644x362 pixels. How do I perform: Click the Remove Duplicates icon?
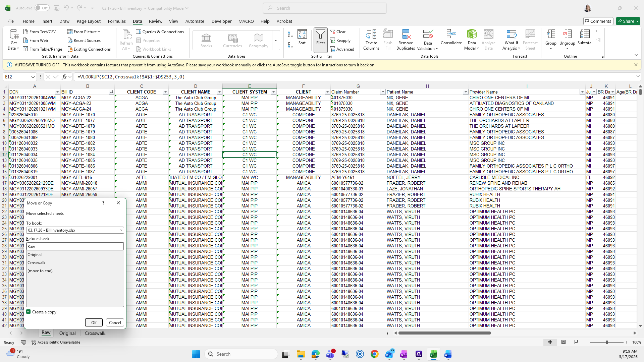tap(406, 35)
